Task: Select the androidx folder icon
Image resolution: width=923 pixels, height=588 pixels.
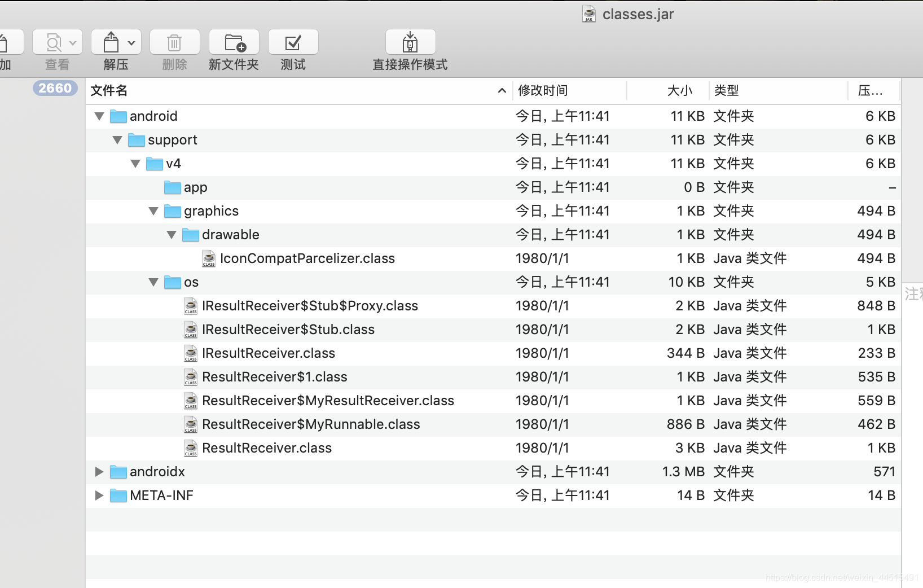Action: (118, 472)
